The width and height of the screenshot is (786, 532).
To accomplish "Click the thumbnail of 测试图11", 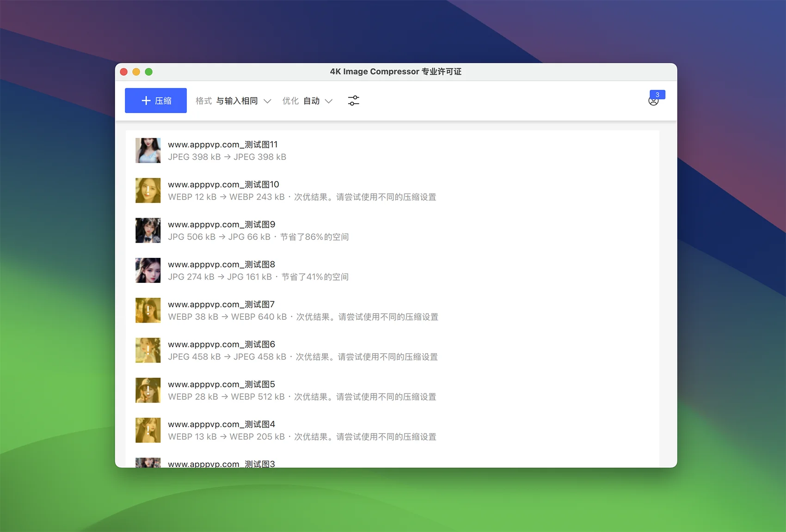I will pyautogui.click(x=148, y=150).
